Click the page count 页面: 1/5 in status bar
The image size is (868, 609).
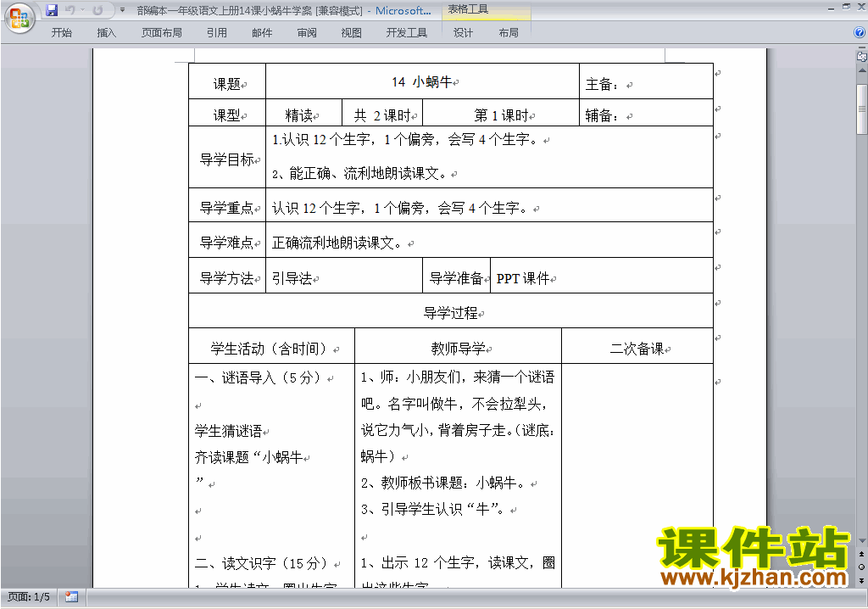pyautogui.click(x=29, y=597)
